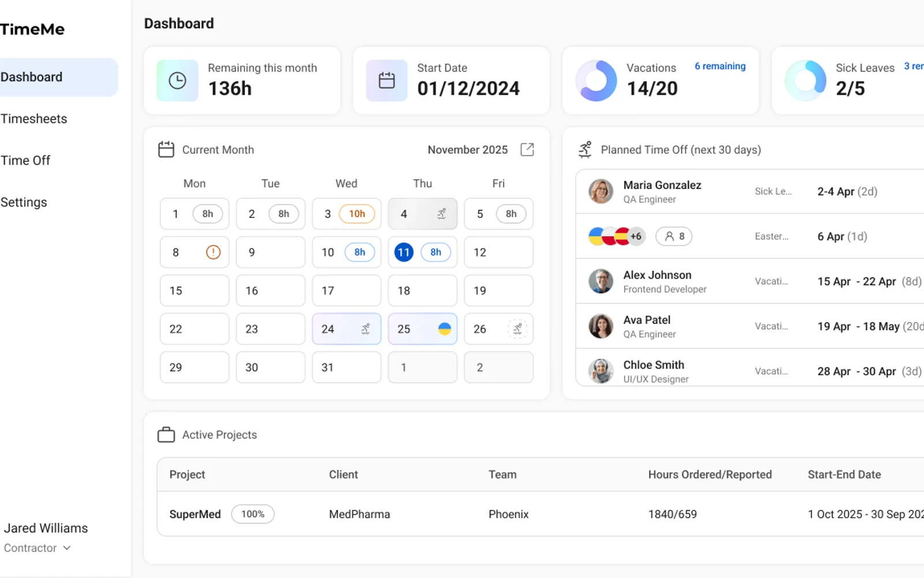The width and height of the screenshot is (924, 578).
Task: Open Chloe Smith vacation entry
Action: point(750,368)
